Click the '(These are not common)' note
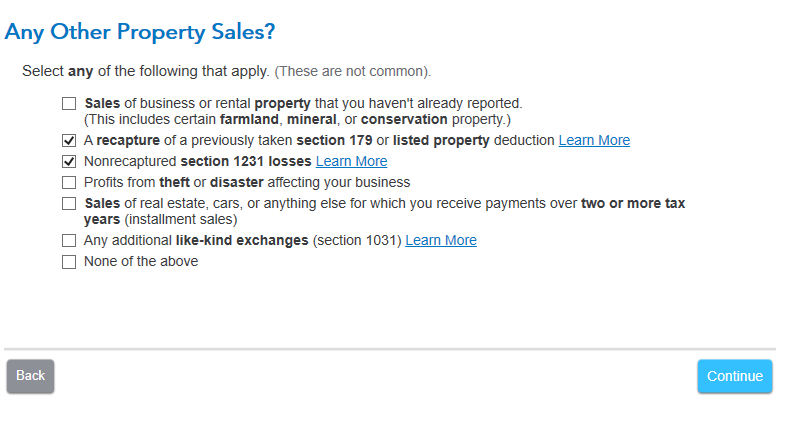807x443 pixels. point(353,72)
